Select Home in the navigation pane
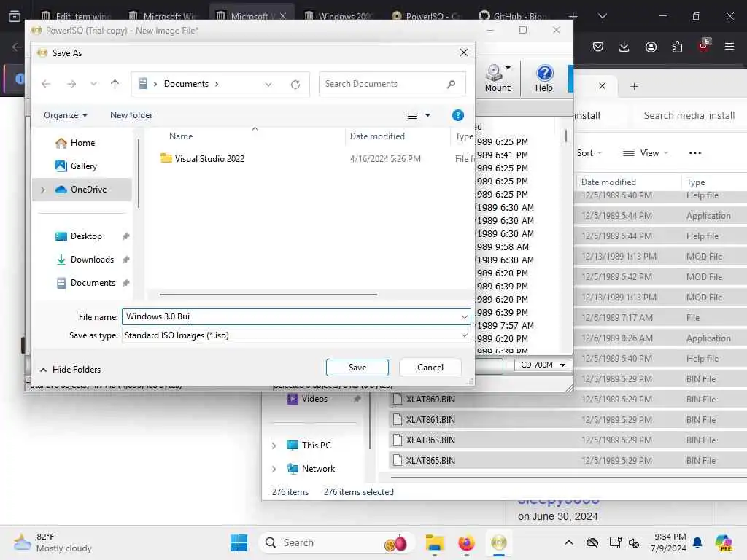 (x=82, y=143)
